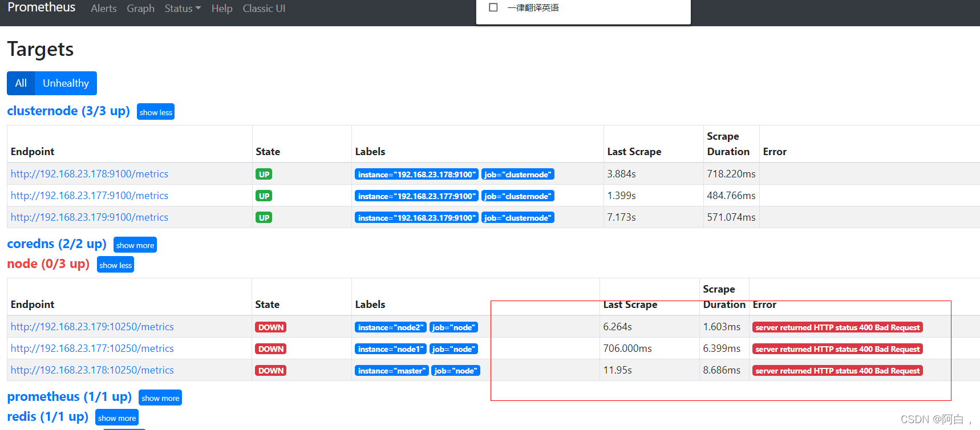
Task: Open 192.168.23.179:10250 metrics endpoint
Action: pyautogui.click(x=92, y=327)
